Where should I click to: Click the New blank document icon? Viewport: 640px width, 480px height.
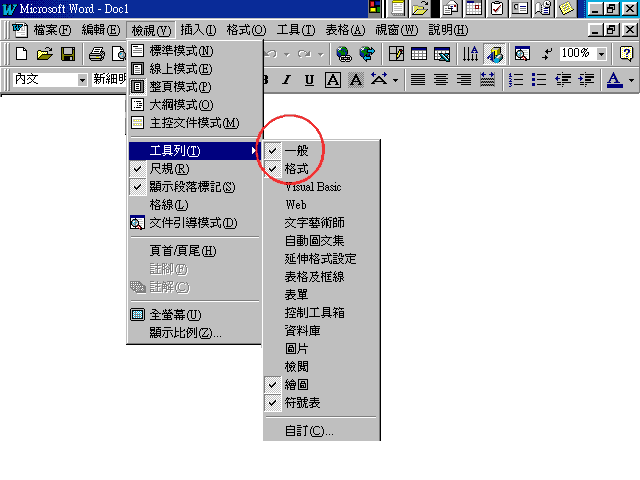point(21,54)
